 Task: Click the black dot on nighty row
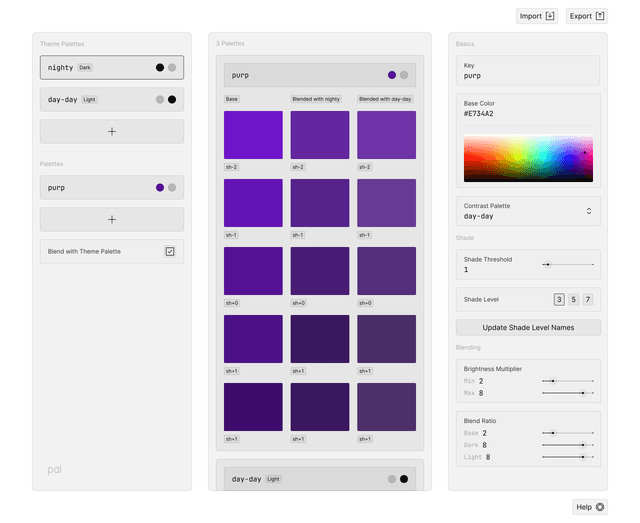click(x=160, y=67)
